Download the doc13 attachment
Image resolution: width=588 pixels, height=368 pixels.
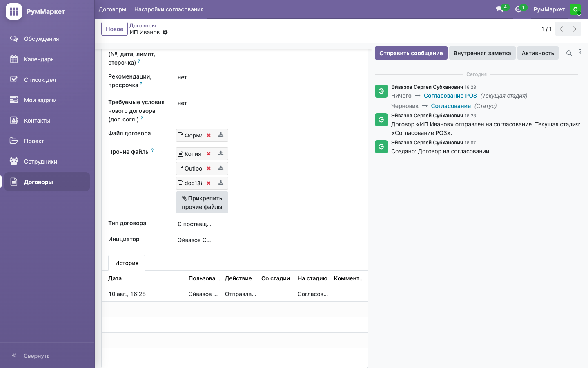click(221, 183)
